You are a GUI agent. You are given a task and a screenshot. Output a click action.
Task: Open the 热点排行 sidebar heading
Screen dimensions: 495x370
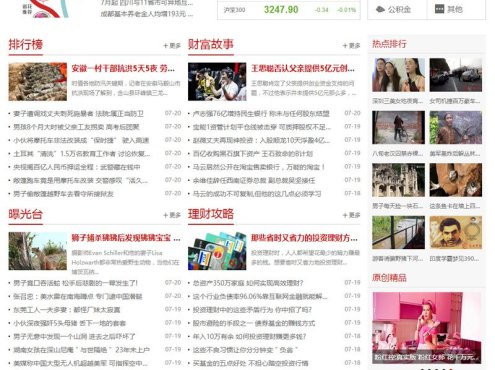[x=389, y=44]
